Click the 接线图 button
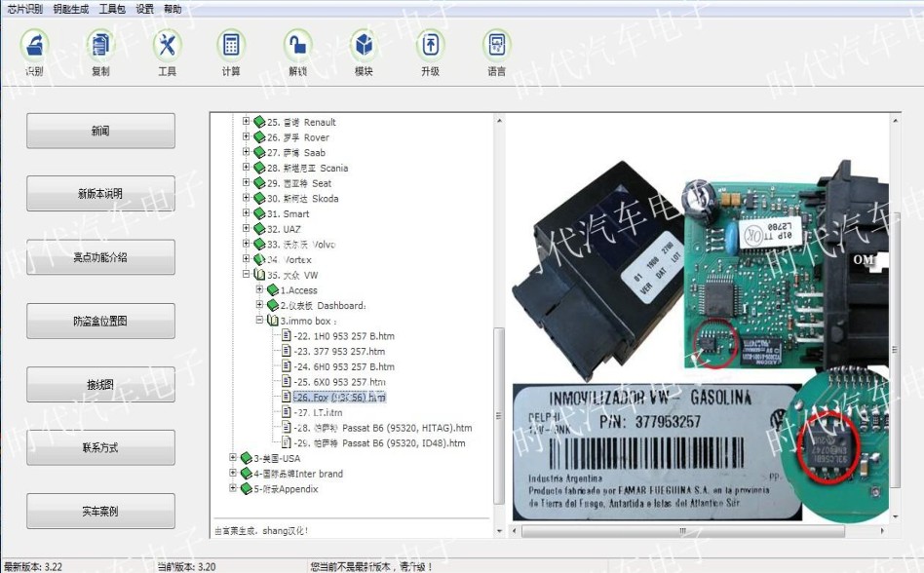Screen dimensions: 924x573 (x=100, y=385)
